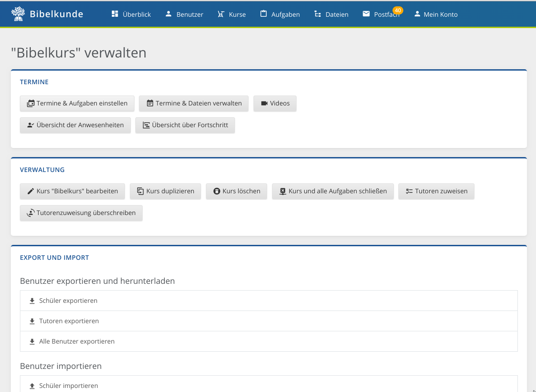Screen dimensions: 536x392
Task: Click Tutoren zuweisen button
Action: tap(436, 191)
